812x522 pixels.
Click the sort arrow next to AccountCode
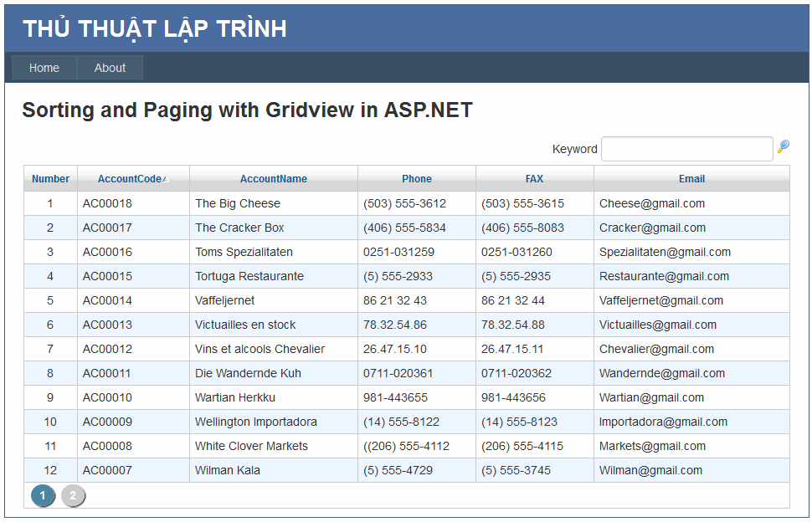click(165, 179)
